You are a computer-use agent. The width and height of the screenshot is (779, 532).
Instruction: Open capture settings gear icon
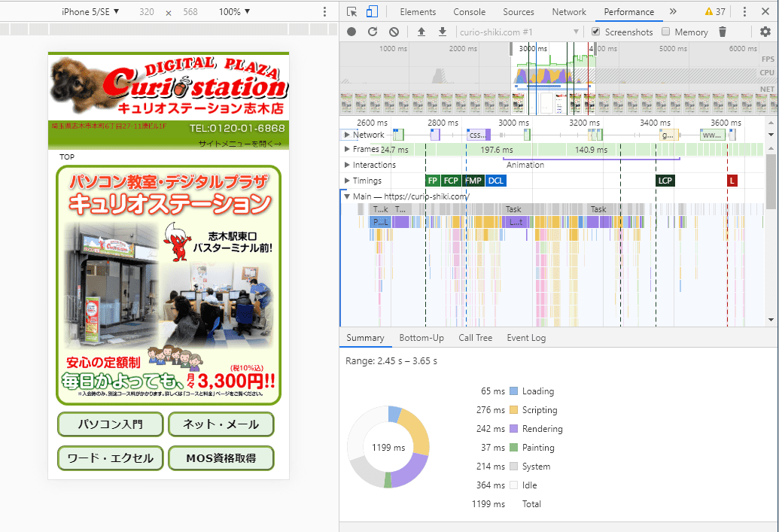pos(765,32)
